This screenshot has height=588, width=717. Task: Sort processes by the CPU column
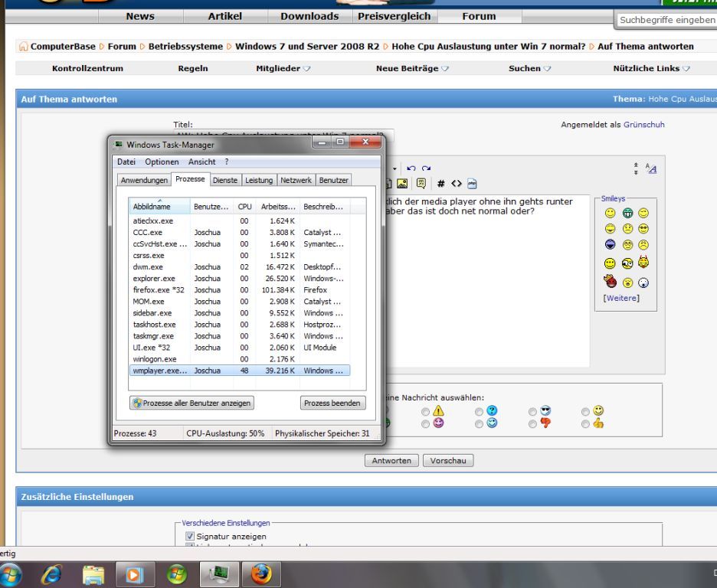click(244, 207)
